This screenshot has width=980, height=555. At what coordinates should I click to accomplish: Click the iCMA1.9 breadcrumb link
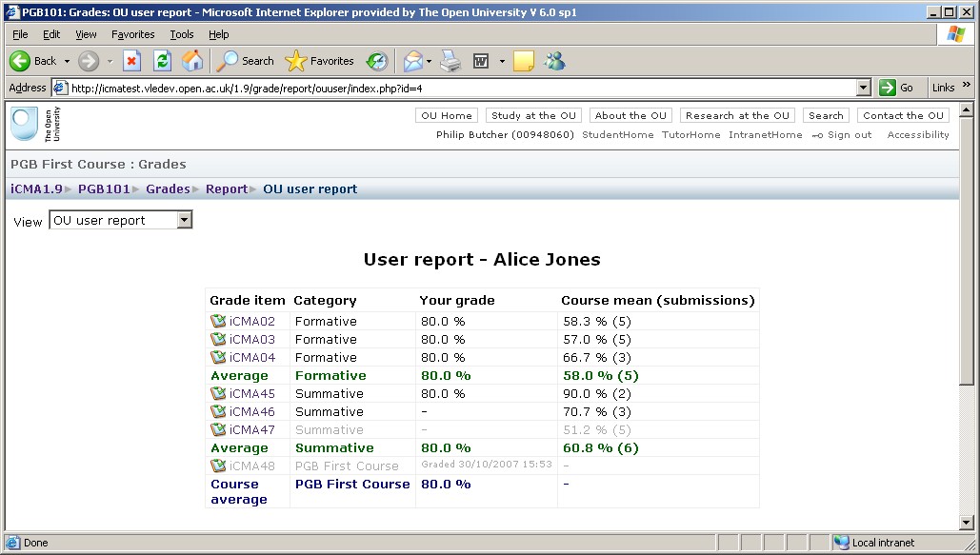[36, 189]
